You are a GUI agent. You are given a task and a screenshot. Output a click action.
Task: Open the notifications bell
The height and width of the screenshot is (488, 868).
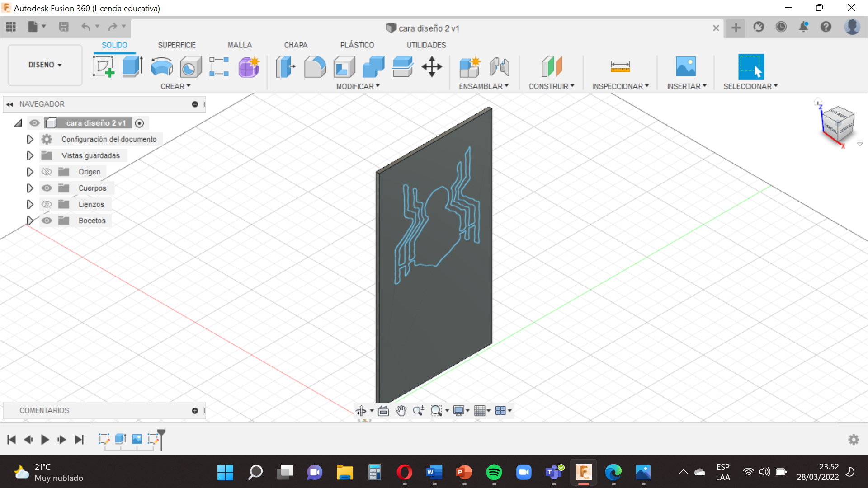[x=803, y=27]
